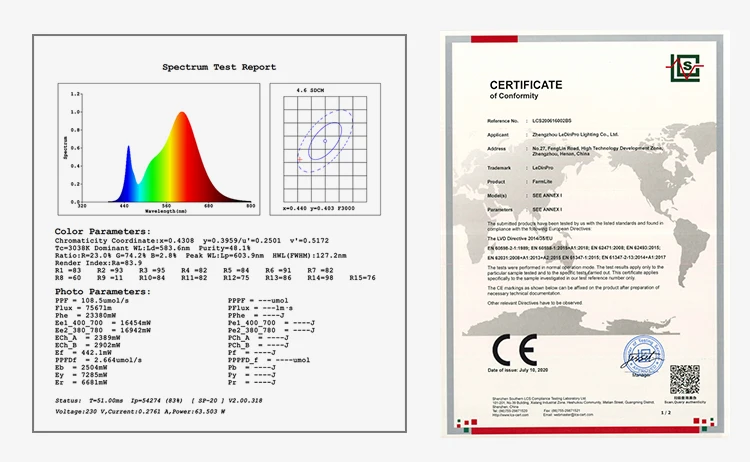Select the 'Spectrum Test Report' title
Viewport: 750px width, 462px height.
[x=219, y=67]
